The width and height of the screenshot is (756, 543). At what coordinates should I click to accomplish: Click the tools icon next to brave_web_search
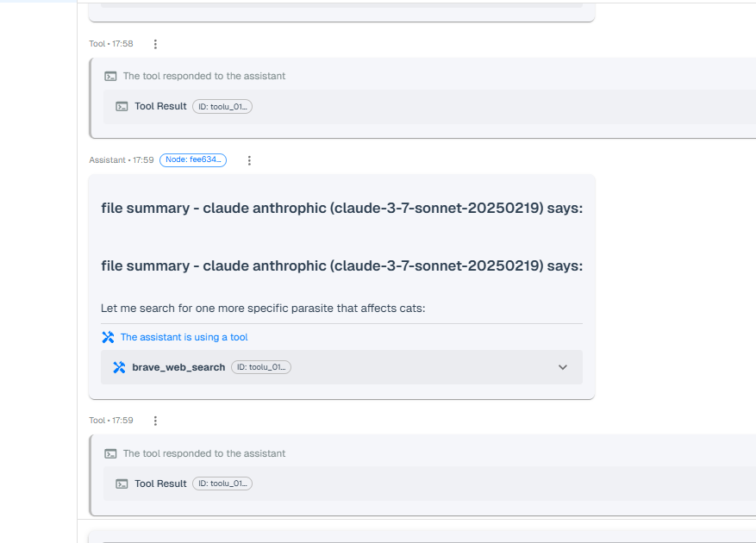119,367
